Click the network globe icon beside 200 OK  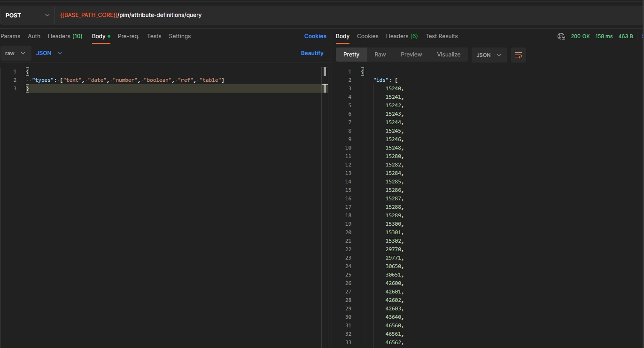pyautogui.click(x=561, y=36)
